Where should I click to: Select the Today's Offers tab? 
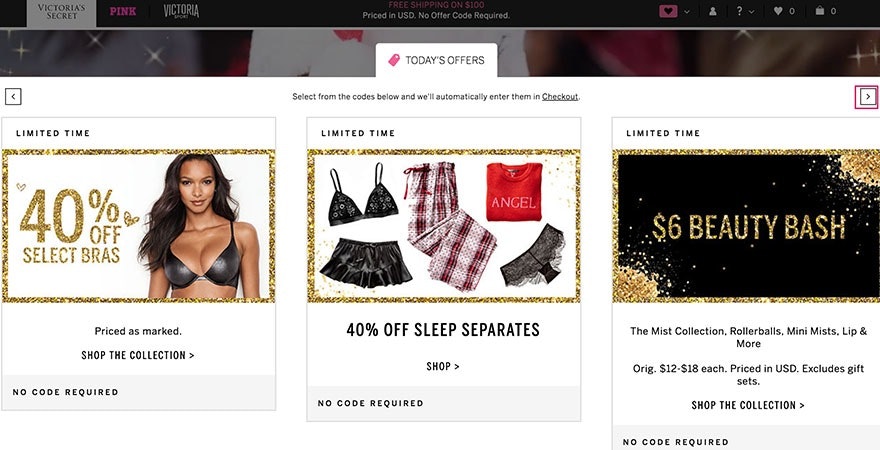tap(436, 60)
